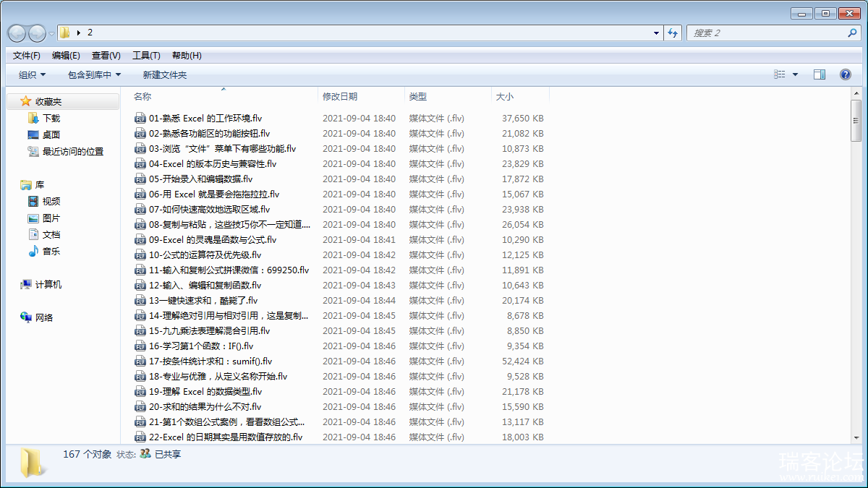This screenshot has height=488, width=868.
Task: Open the 包含到库中 dropdown
Action: coord(94,75)
